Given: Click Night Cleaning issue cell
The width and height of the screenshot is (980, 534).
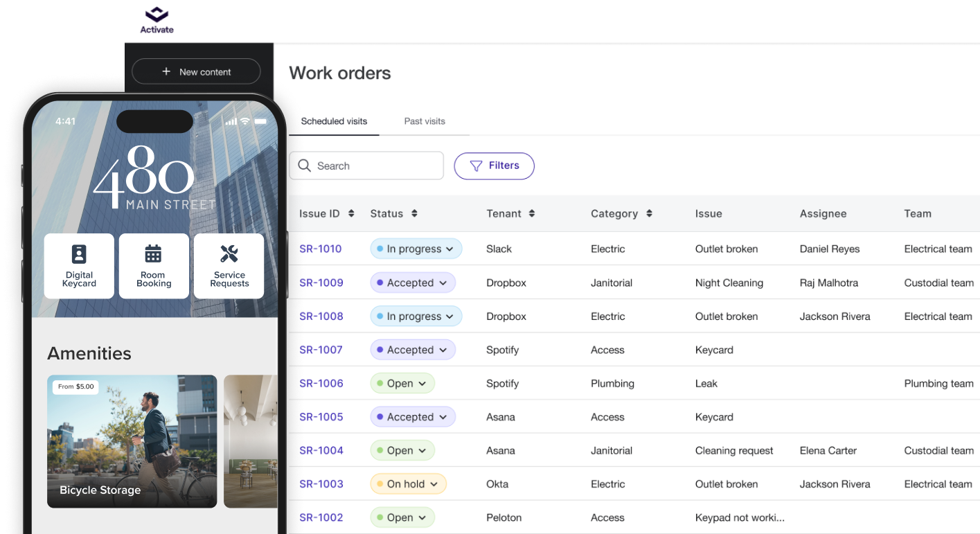Looking at the screenshot, I should coord(729,283).
